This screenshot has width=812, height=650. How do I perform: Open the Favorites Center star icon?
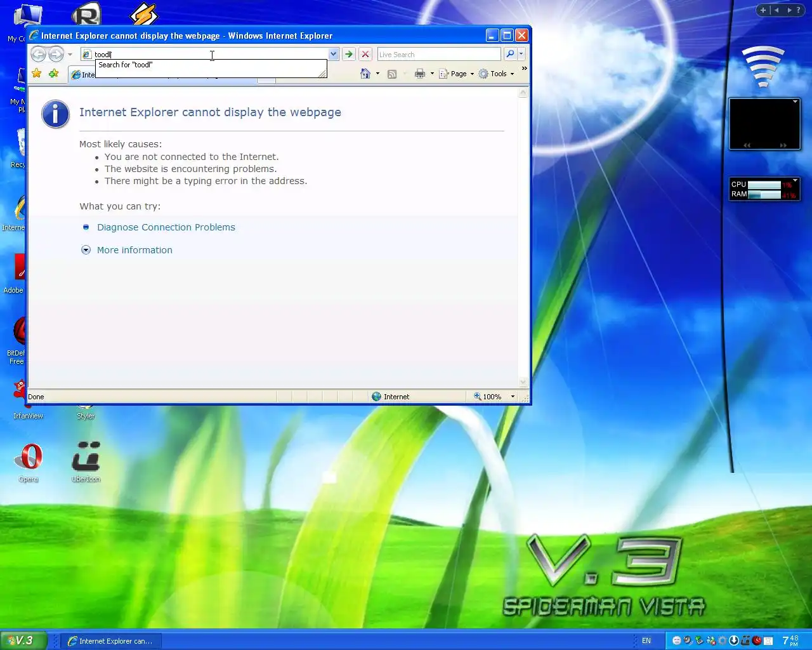coord(37,74)
